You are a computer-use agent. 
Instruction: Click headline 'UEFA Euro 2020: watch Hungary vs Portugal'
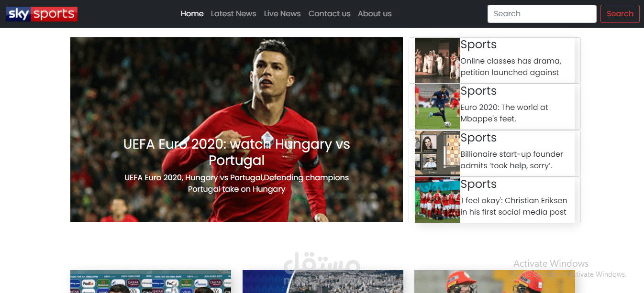pos(236,152)
